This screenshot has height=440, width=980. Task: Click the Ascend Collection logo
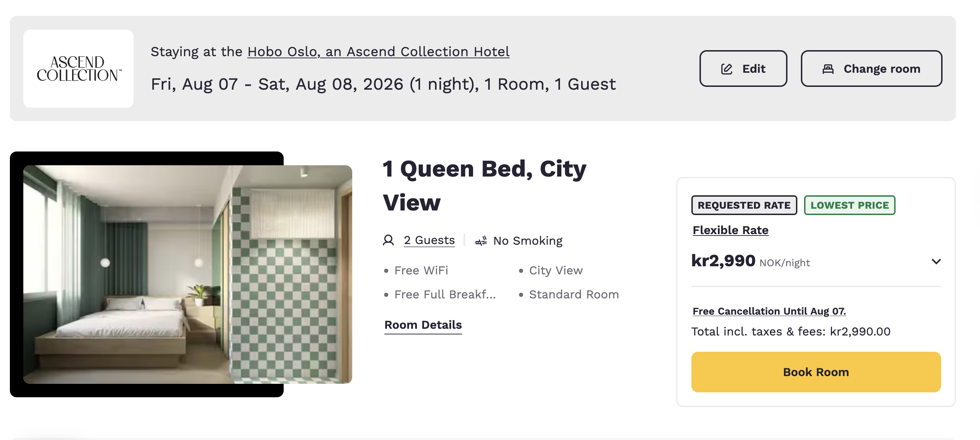pyautogui.click(x=78, y=69)
